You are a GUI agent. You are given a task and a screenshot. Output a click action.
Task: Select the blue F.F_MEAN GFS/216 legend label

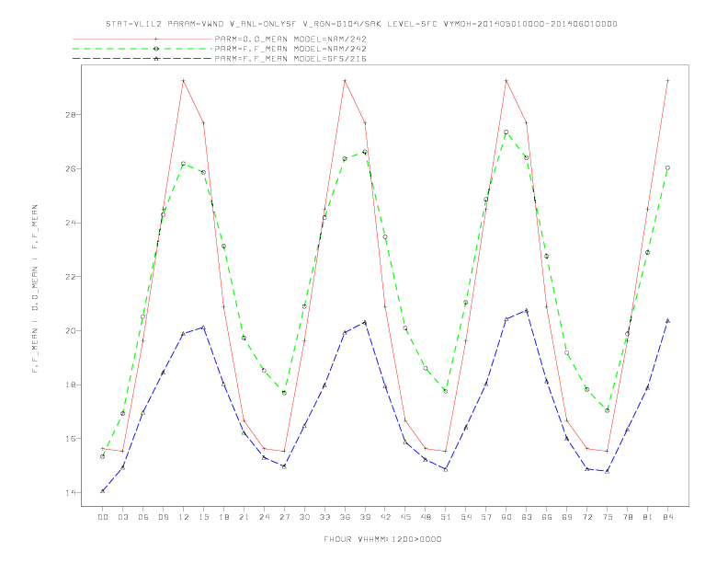coord(290,59)
